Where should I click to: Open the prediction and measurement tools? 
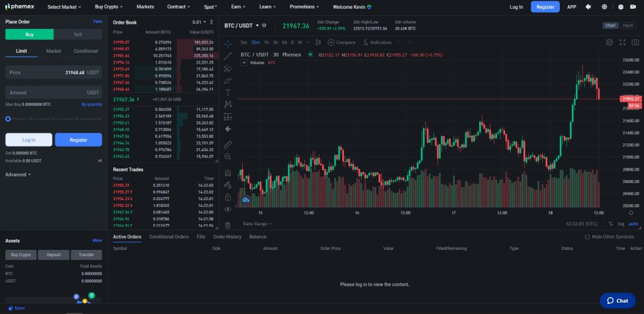(x=228, y=116)
